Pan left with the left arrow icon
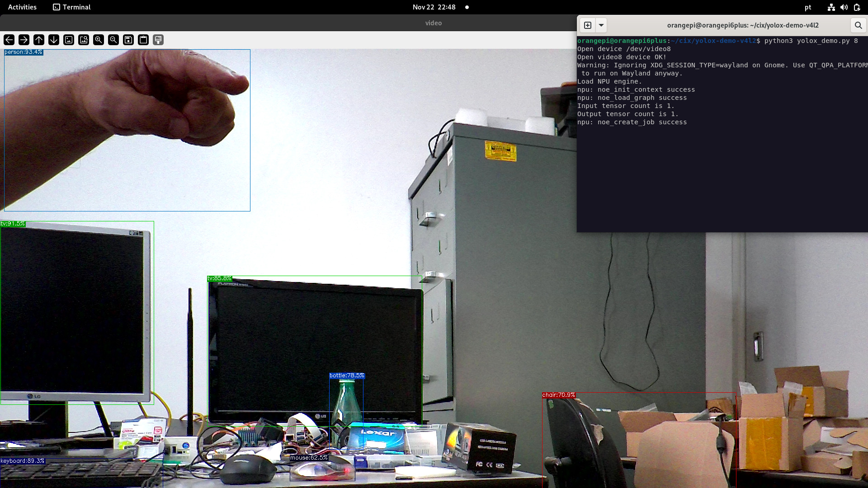 [9, 40]
